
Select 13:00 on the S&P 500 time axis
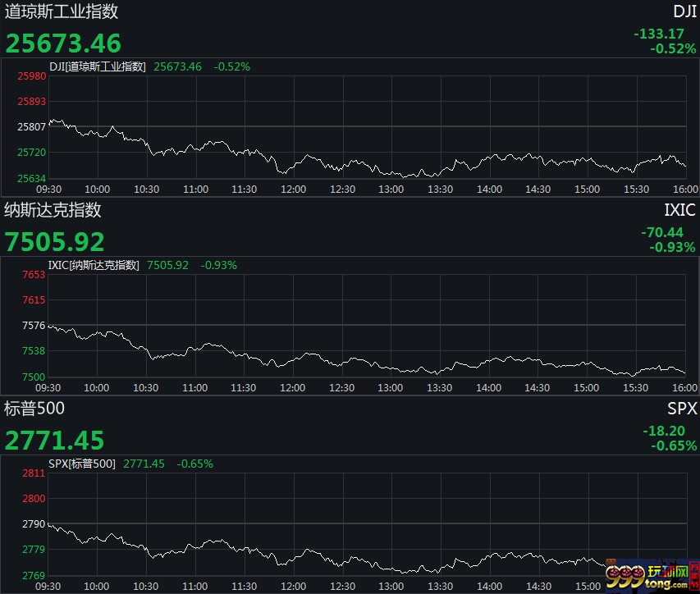391,587
